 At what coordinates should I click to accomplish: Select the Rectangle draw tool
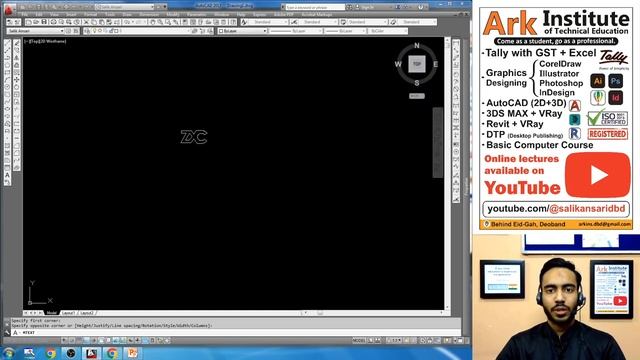pyautogui.click(x=7, y=72)
